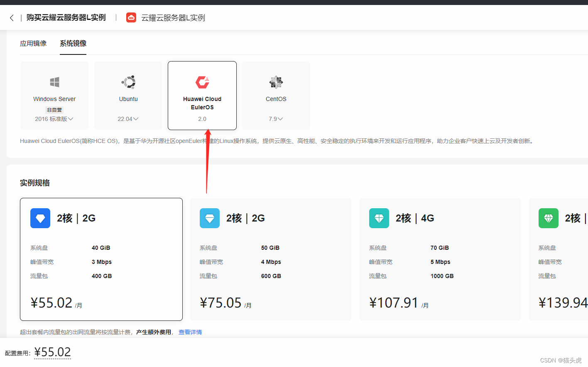Click the Huawei Cloud EulerOS logo icon
The height and width of the screenshot is (367, 588).
pyautogui.click(x=202, y=82)
